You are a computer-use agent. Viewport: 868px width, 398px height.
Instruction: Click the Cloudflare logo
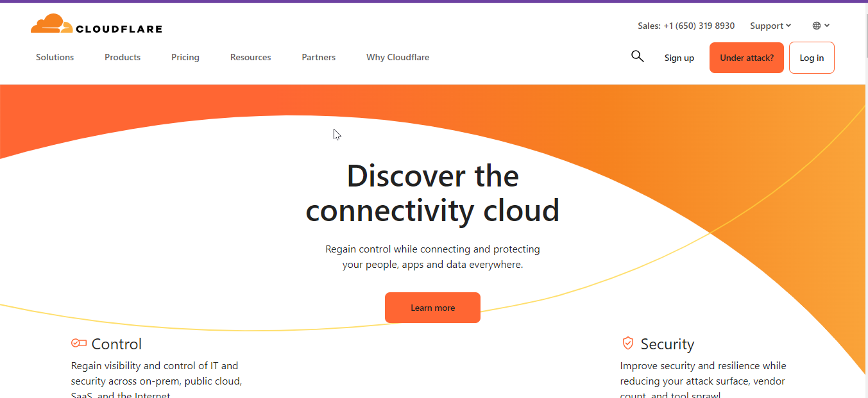coord(96,25)
